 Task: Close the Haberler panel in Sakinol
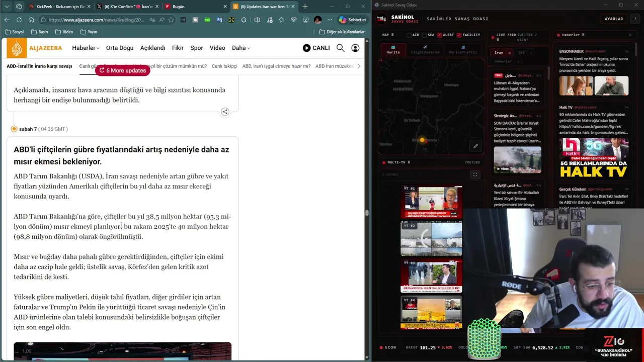pyautogui.click(x=630, y=35)
